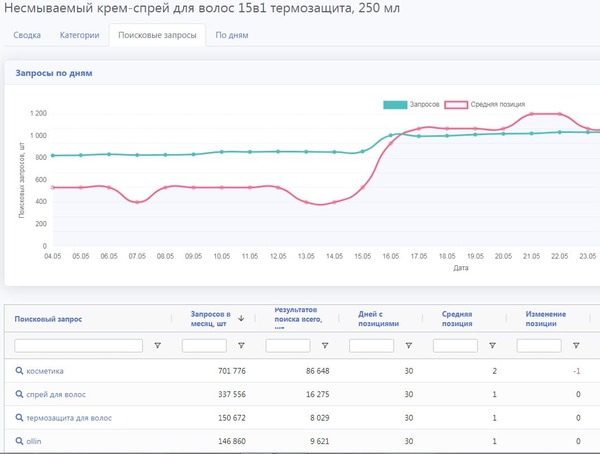Open the термозащита для волос query link
Viewport: 600px width, 454px height.
[69, 417]
